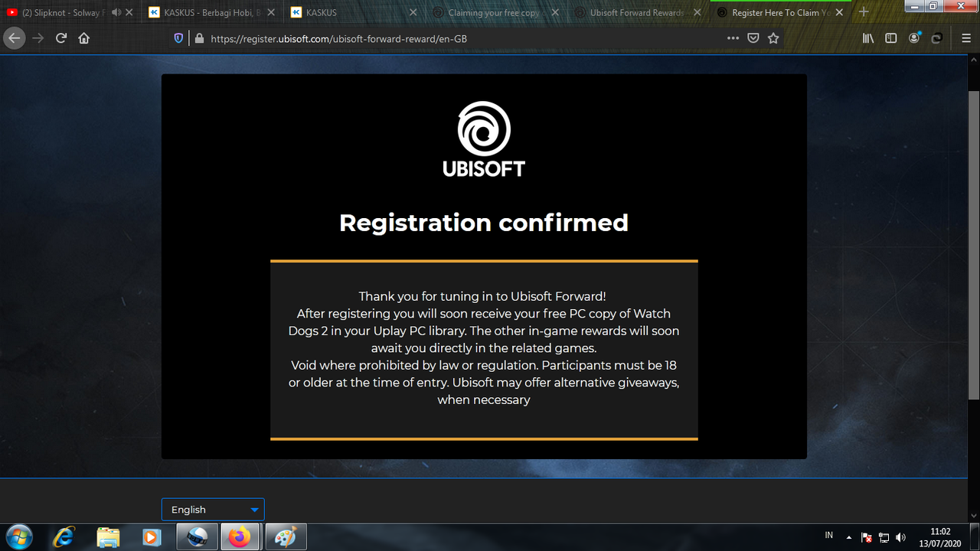The height and width of the screenshot is (551, 980).
Task: Click the forward navigation arrow
Action: pyautogui.click(x=38, y=38)
